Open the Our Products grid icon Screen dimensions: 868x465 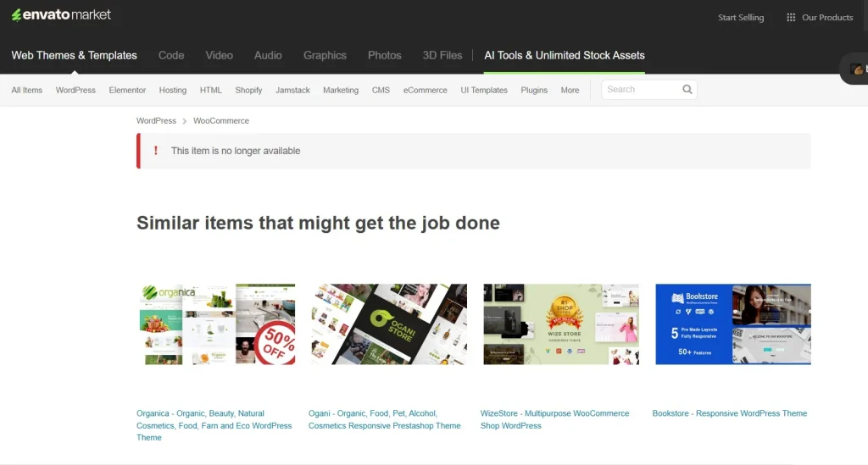click(x=791, y=17)
